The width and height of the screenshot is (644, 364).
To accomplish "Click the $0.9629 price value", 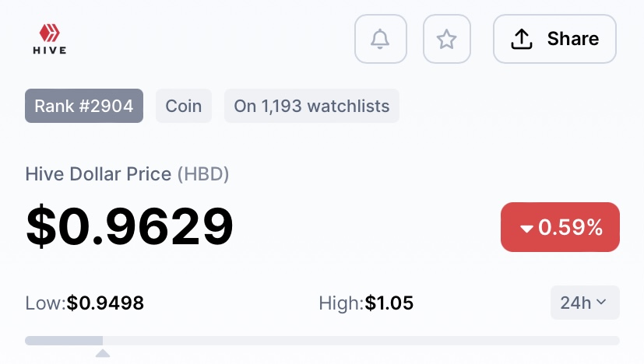I will click(x=129, y=226).
